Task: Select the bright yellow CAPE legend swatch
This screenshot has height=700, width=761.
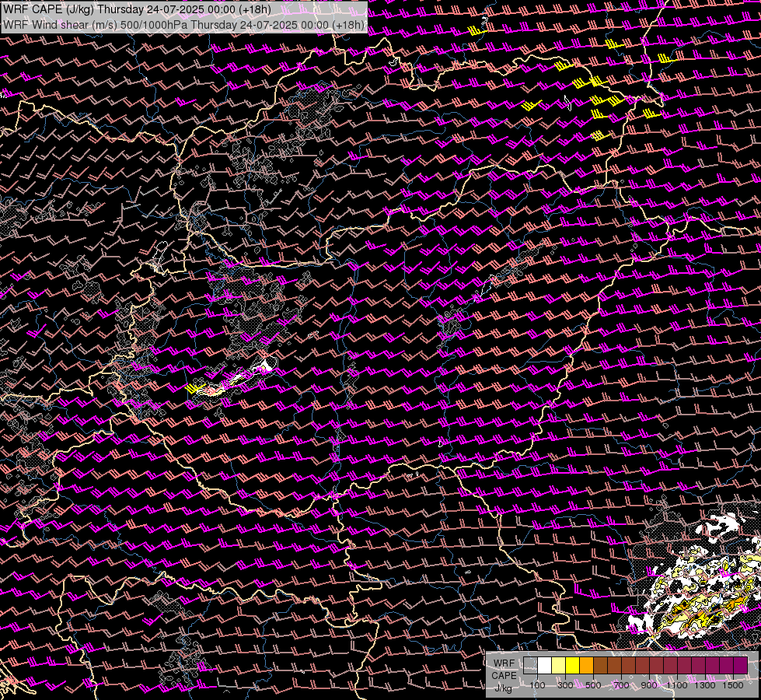Action: [573, 665]
